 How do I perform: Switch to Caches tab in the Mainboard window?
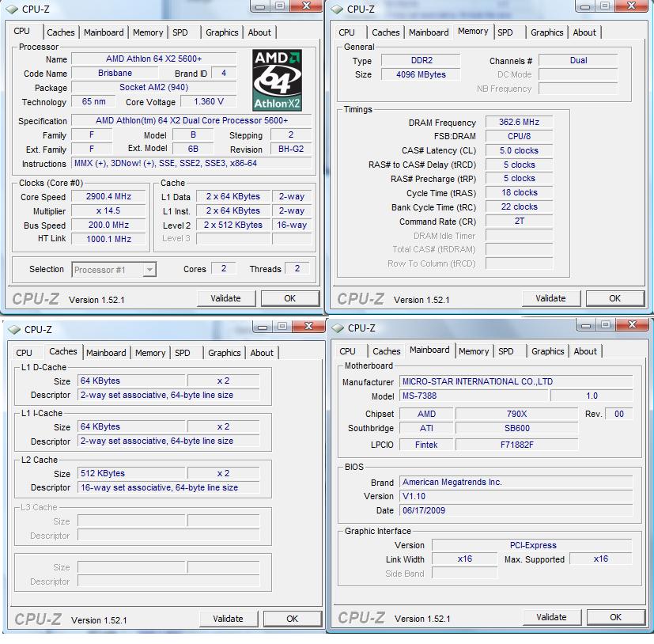386,351
